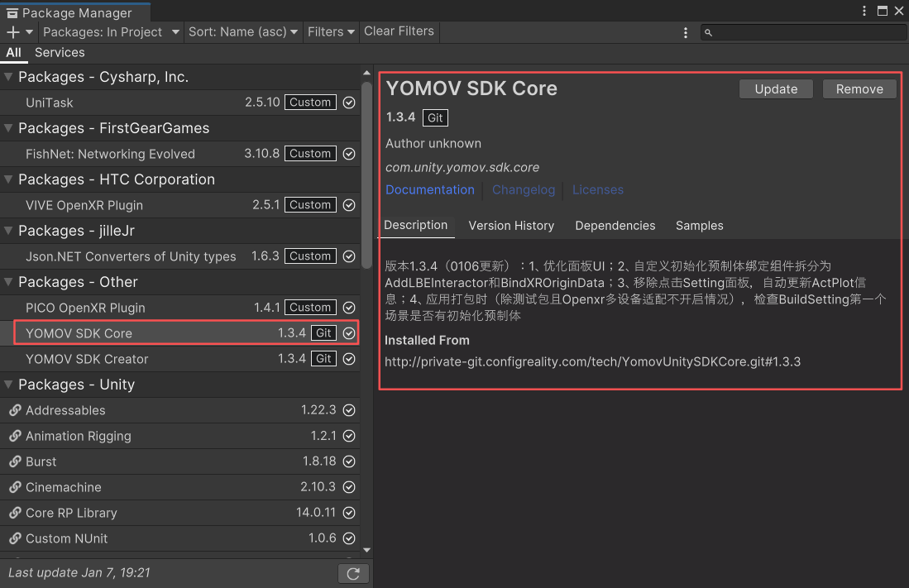Viewport: 909px width, 588px height.
Task: Click the Git badge next to version 1.3.4 in details
Action: [435, 117]
